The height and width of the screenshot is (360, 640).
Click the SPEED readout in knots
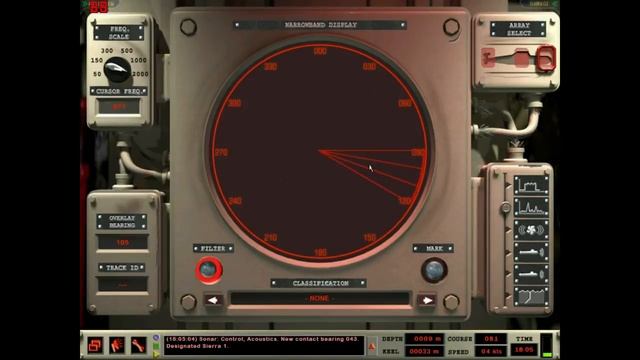click(x=491, y=351)
